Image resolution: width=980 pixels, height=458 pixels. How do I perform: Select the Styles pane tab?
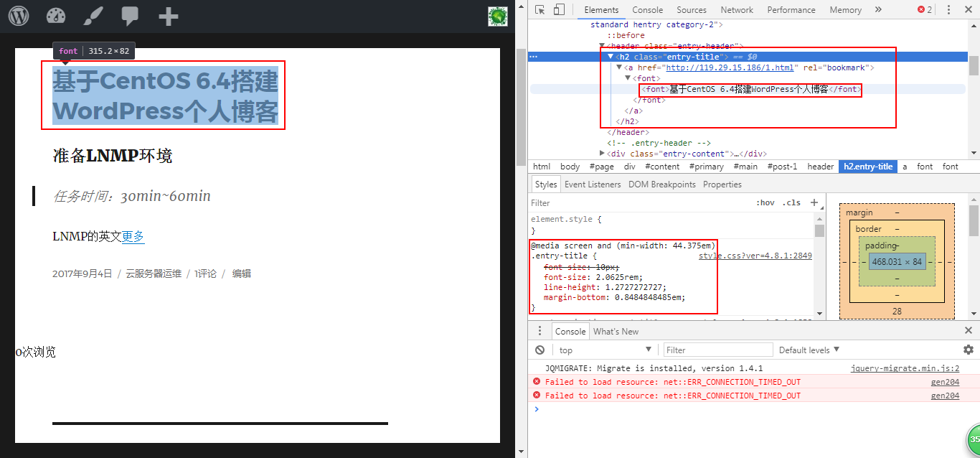click(546, 184)
